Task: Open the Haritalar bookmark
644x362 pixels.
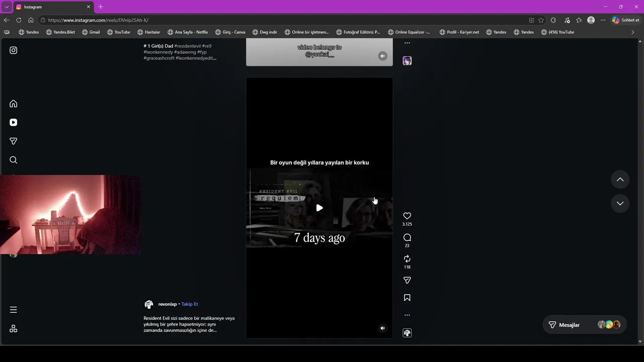Action: [x=148, y=32]
